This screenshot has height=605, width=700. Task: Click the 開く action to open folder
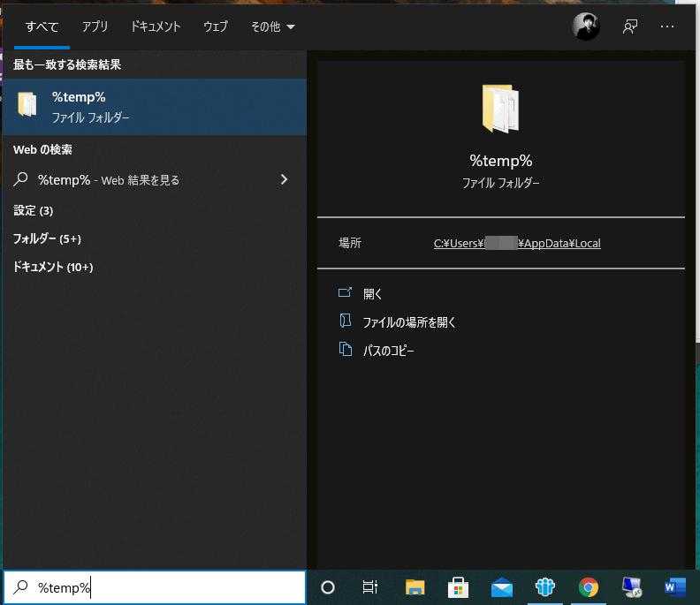pyautogui.click(x=372, y=294)
